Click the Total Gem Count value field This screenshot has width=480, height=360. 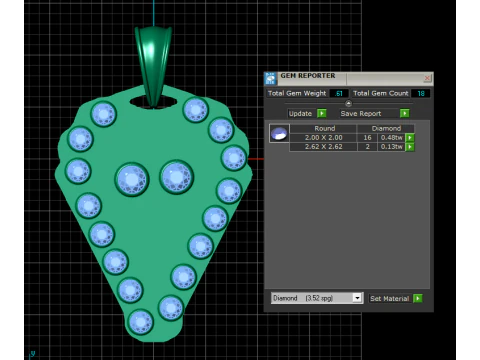point(421,94)
